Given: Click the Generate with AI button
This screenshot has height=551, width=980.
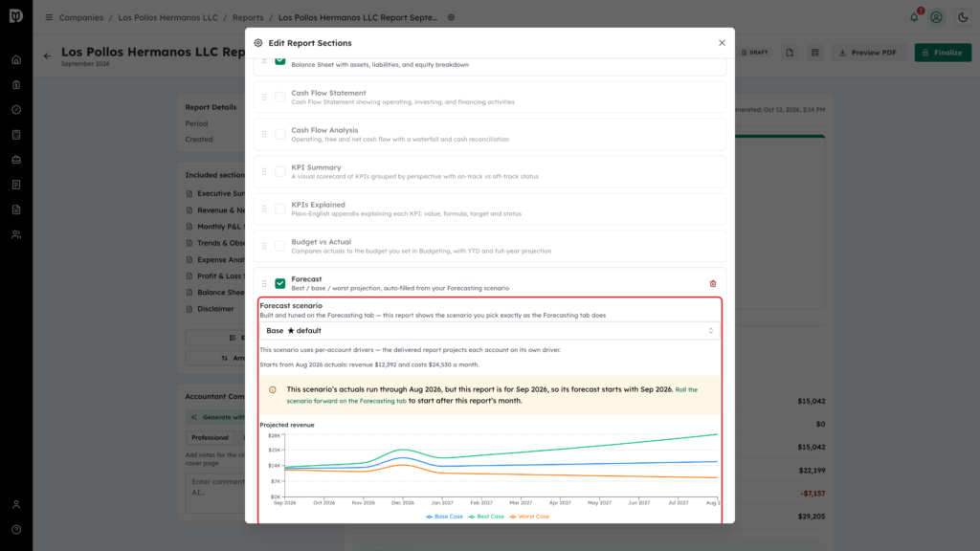Looking at the screenshot, I should pos(215,417).
